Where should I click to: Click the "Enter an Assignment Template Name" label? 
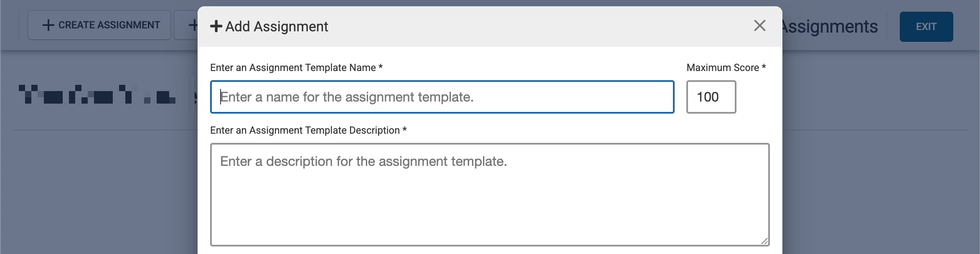point(293,68)
